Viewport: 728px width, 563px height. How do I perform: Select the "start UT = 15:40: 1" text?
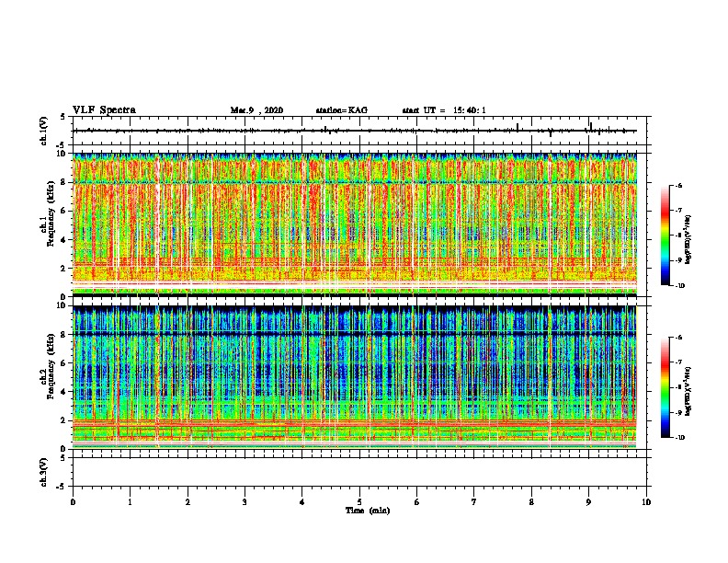point(444,110)
